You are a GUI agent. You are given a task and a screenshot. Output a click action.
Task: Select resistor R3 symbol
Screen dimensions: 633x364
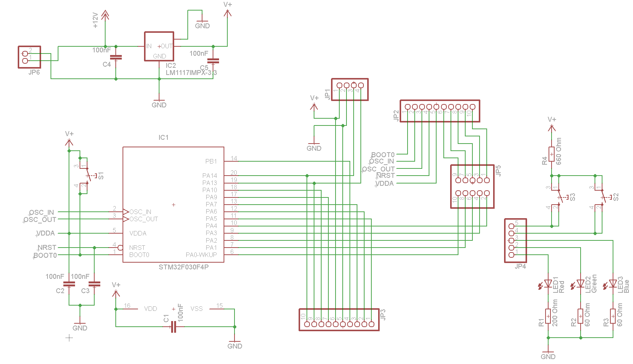pos(613,316)
